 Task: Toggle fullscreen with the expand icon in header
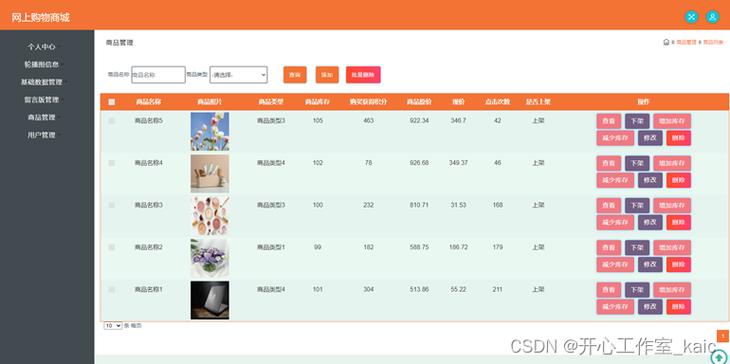(691, 17)
